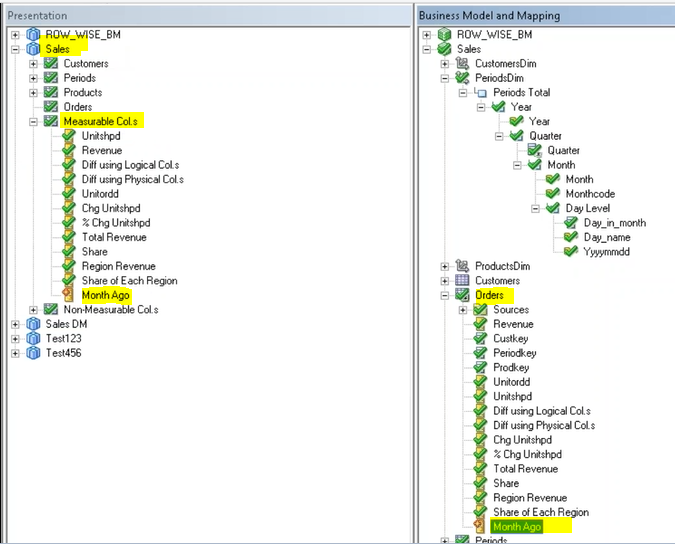Expand the Sources folder under Orders

pyautogui.click(x=463, y=310)
